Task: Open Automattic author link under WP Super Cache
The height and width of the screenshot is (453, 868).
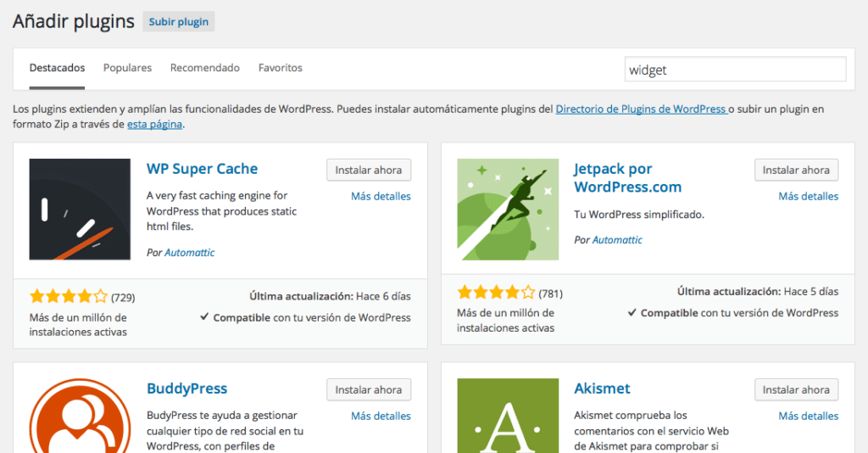Action: tap(189, 253)
